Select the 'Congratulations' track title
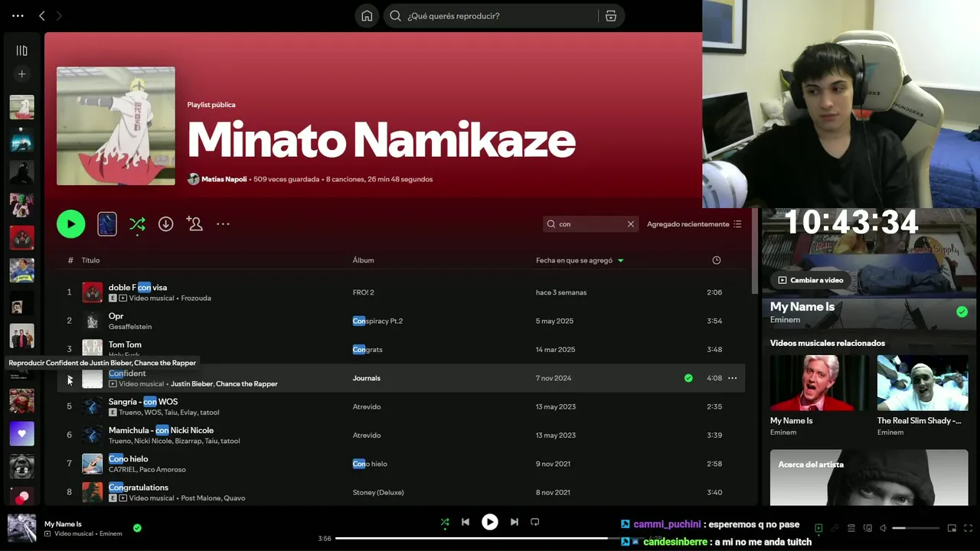The image size is (980, 551). coord(139,487)
